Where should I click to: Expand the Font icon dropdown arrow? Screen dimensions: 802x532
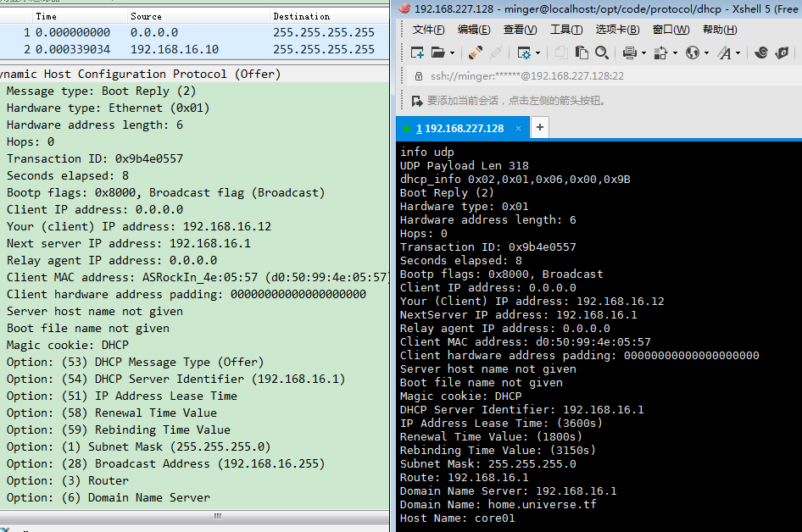pyautogui.click(x=738, y=53)
